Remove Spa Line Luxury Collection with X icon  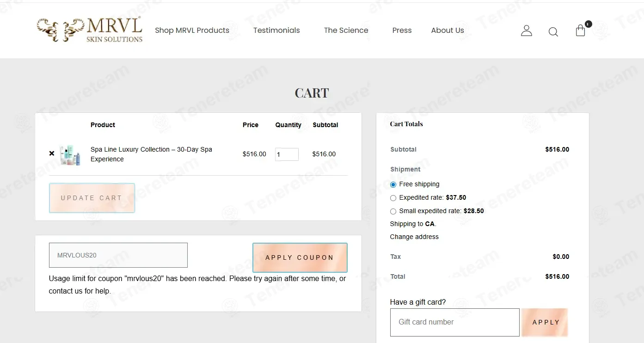click(x=52, y=153)
